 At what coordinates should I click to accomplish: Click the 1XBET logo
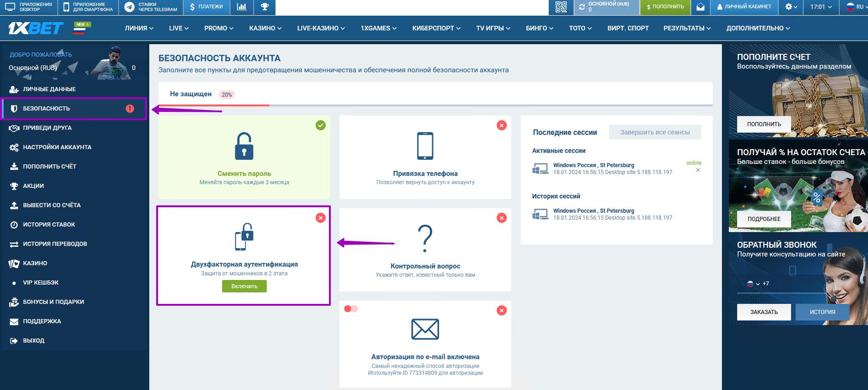coord(35,29)
